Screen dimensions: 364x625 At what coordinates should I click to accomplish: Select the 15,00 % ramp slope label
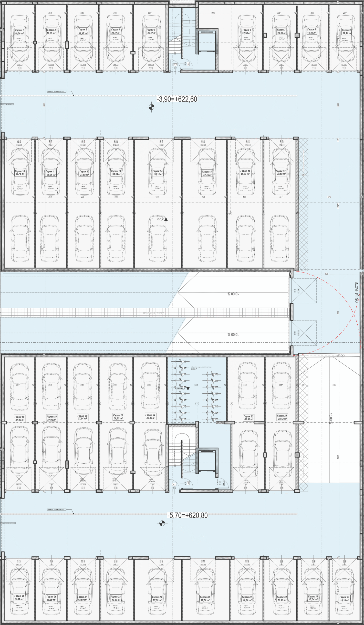pyautogui.click(x=331, y=419)
